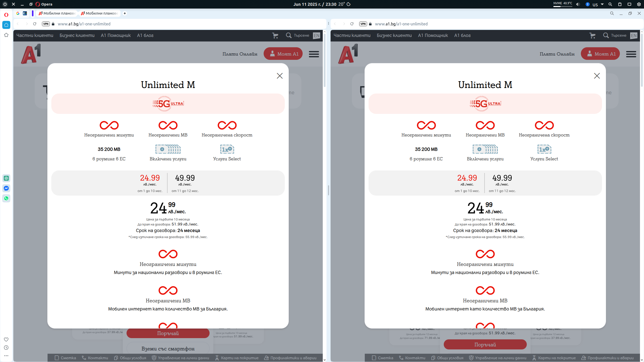The image size is (644, 362).
Task: Switch right pane language to EN
Action: [634, 35]
